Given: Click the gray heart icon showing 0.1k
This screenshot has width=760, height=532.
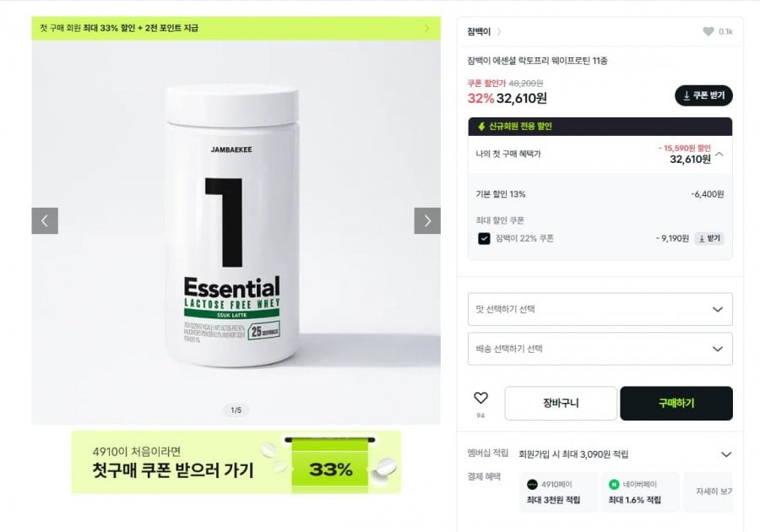Looking at the screenshot, I should pyautogui.click(x=708, y=31).
